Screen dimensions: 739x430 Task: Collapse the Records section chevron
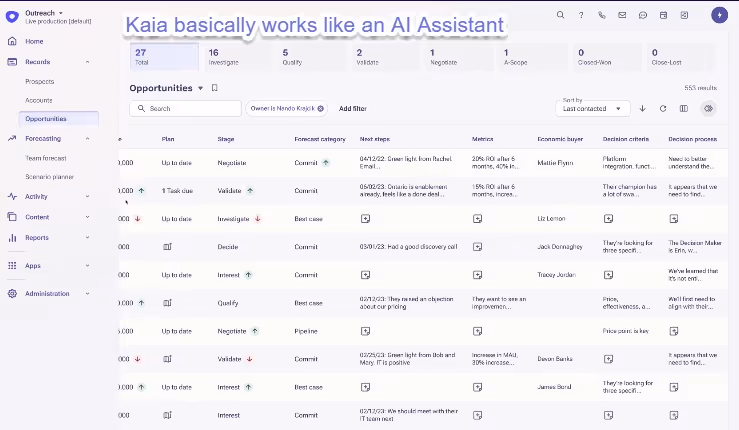88,62
